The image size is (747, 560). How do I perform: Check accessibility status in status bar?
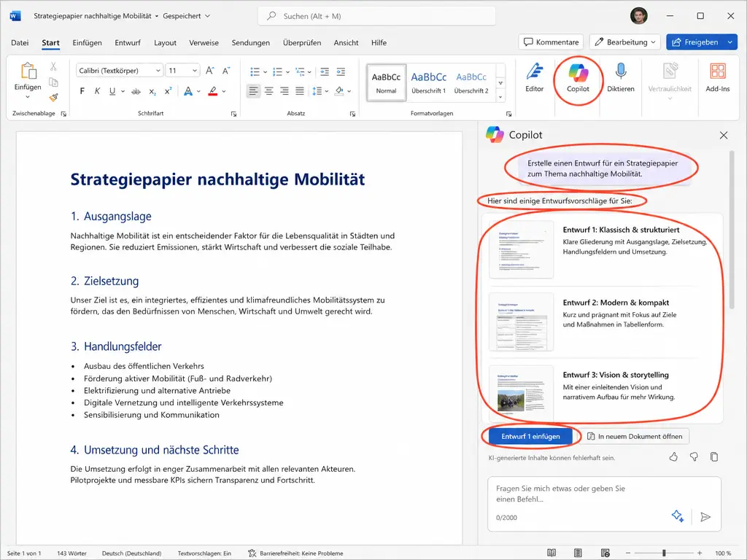[296, 553]
